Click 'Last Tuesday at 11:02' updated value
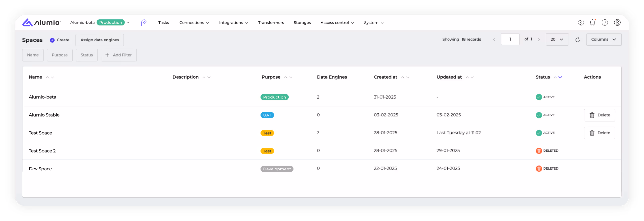This screenshot has width=644, height=221. 459,133
